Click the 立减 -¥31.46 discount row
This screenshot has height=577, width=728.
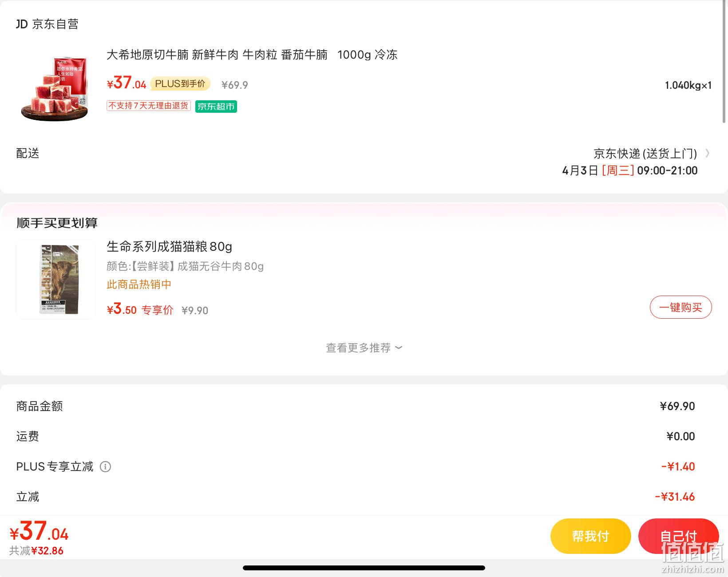pos(355,497)
